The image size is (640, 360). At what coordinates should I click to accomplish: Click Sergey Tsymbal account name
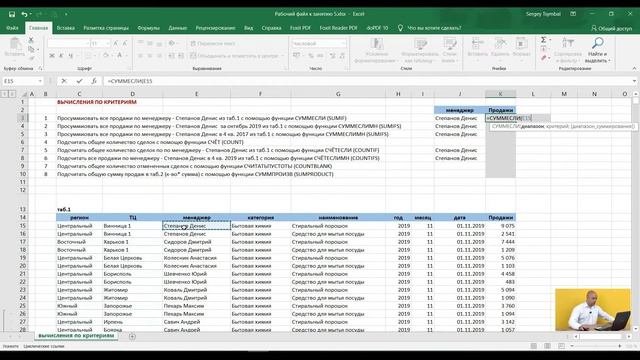[x=543, y=14]
